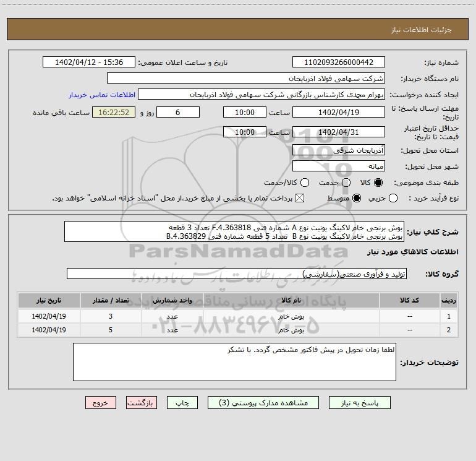Click date 1402/04/19 in row 1
The height and width of the screenshot is (461, 476).
coord(49,316)
